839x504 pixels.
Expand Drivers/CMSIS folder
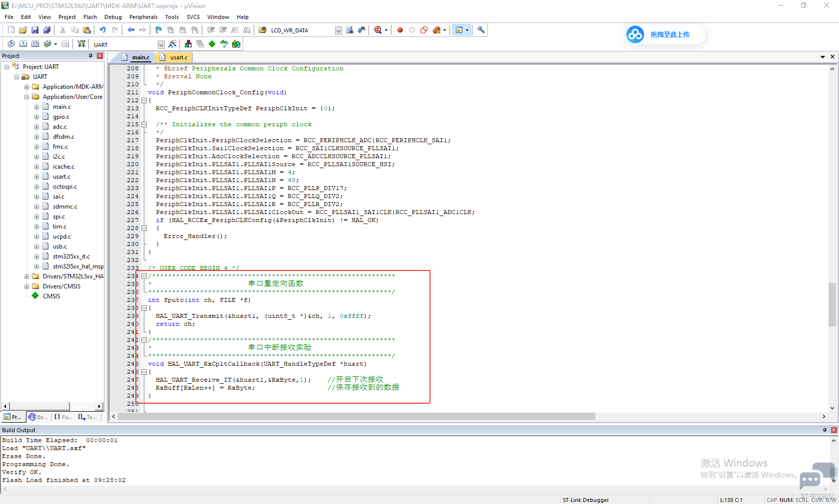(x=26, y=286)
